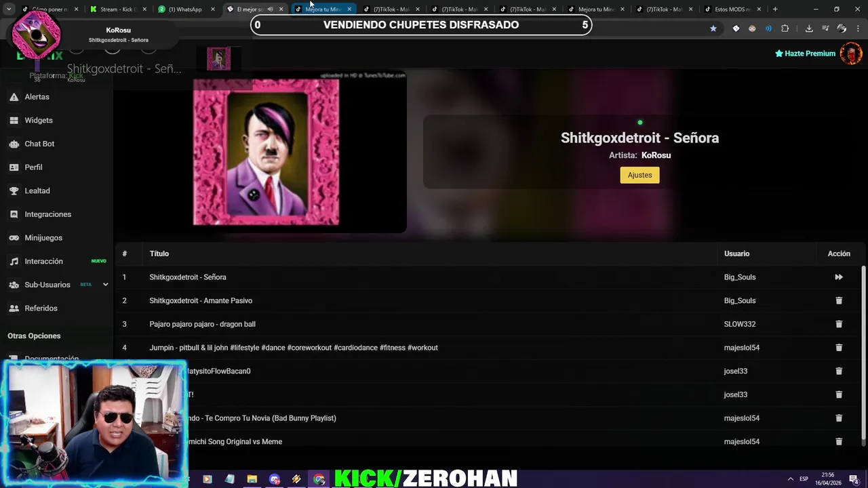Click the Hazte Premium link
This screenshot has height=488, width=868.
click(805, 54)
